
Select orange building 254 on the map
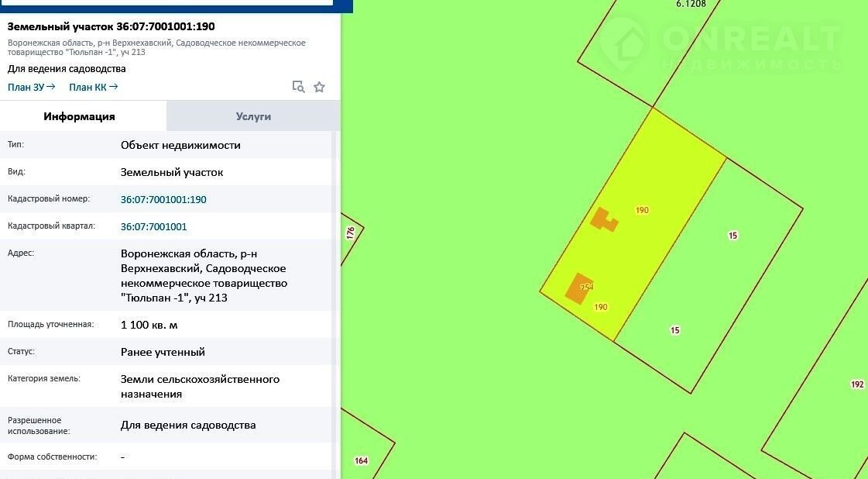pos(578,288)
